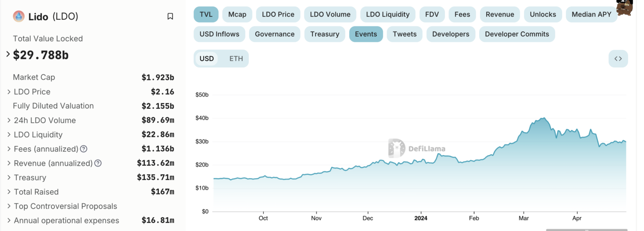Click the avatar image at top right

pyautogui.click(x=624, y=7)
